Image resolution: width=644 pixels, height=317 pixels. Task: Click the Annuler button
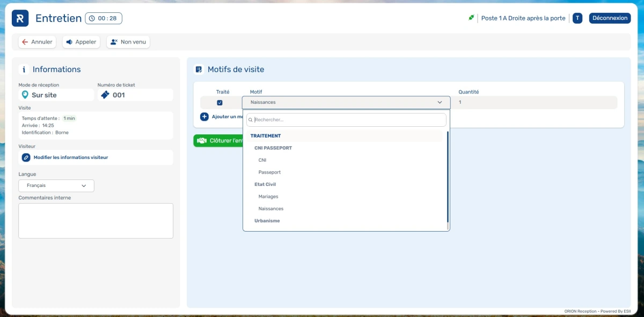[x=37, y=42]
